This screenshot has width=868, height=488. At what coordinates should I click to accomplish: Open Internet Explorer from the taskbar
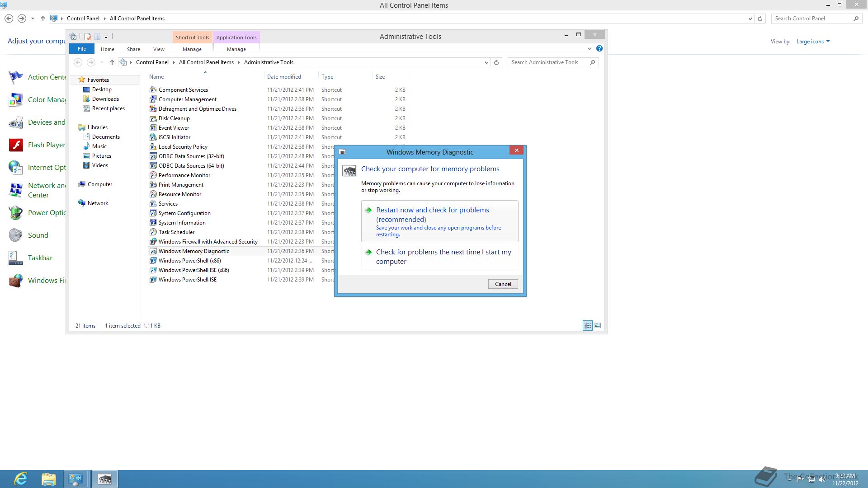(21, 479)
